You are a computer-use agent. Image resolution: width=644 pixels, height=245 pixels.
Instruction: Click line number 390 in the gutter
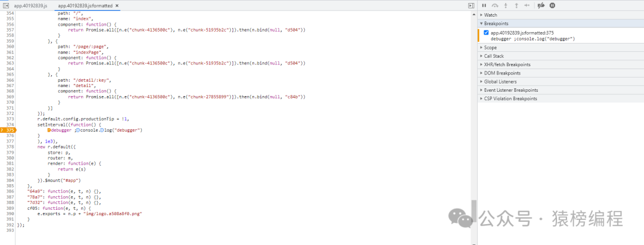(x=10, y=213)
